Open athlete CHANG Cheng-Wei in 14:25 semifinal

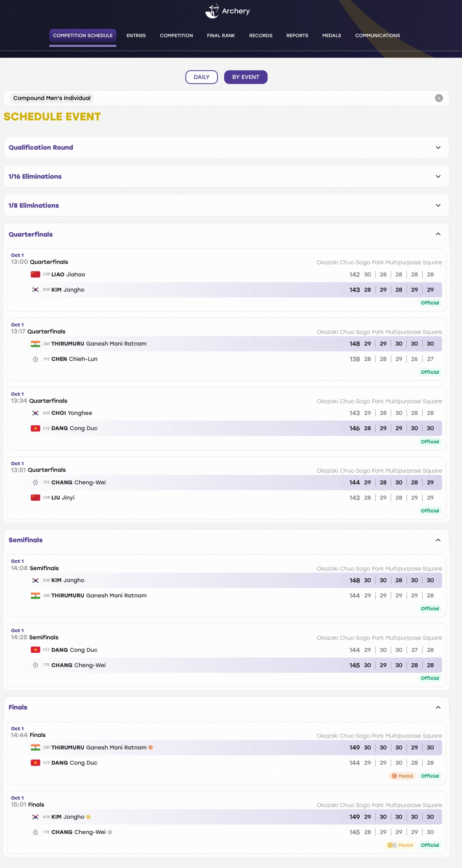[x=79, y=665]
